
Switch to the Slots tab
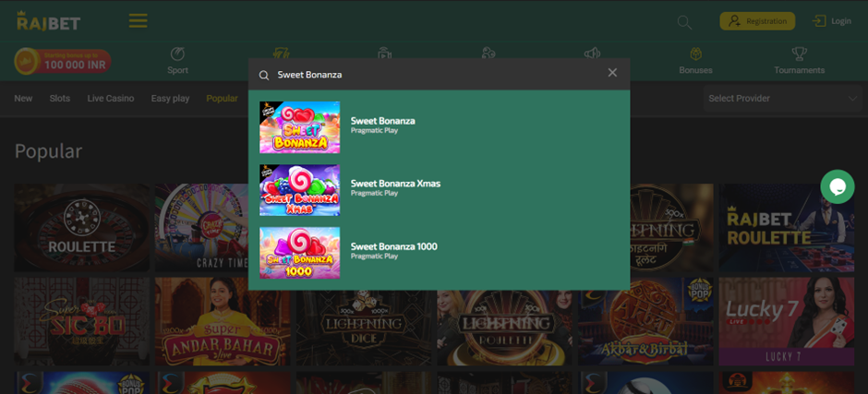[59, 99]
